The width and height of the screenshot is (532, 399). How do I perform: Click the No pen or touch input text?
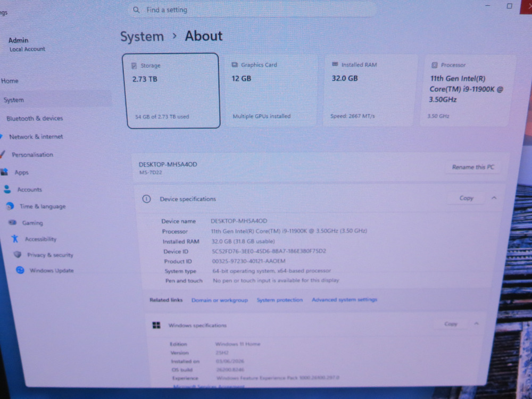click(x=276, y=280)
